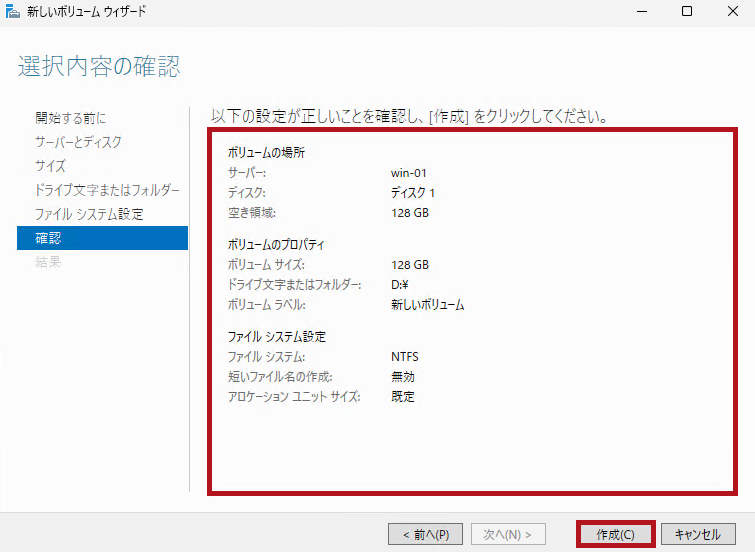Maximize the wizard window
The image size is (755, 552).
click(x=687, y=12)
